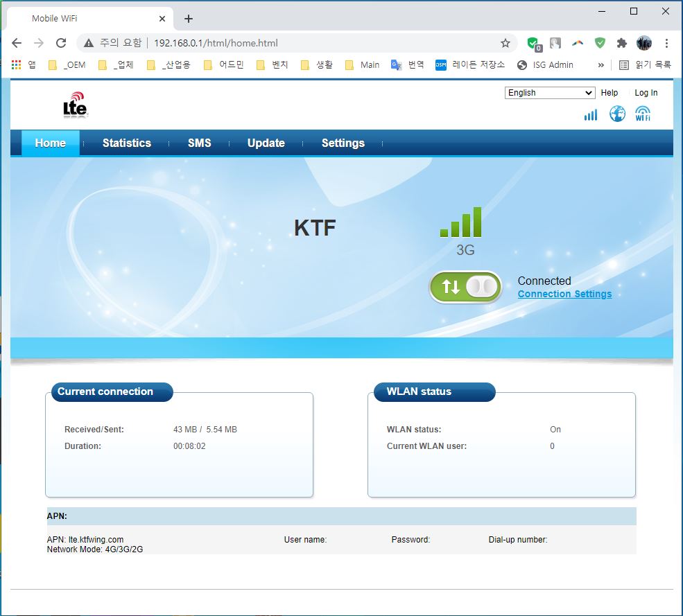Open the 어드민 bookmark folder
683x616 pixels.
[x=224, y=65]
